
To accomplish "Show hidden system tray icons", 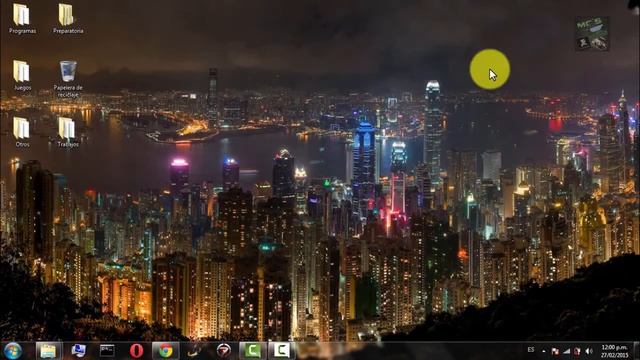I will coord(544,351).
